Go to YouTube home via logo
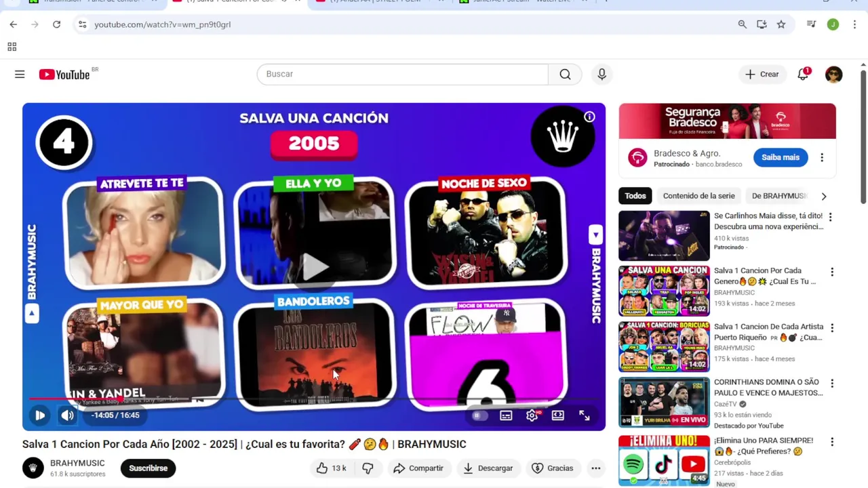The image size is (868, 488). (x=64, y=75)
